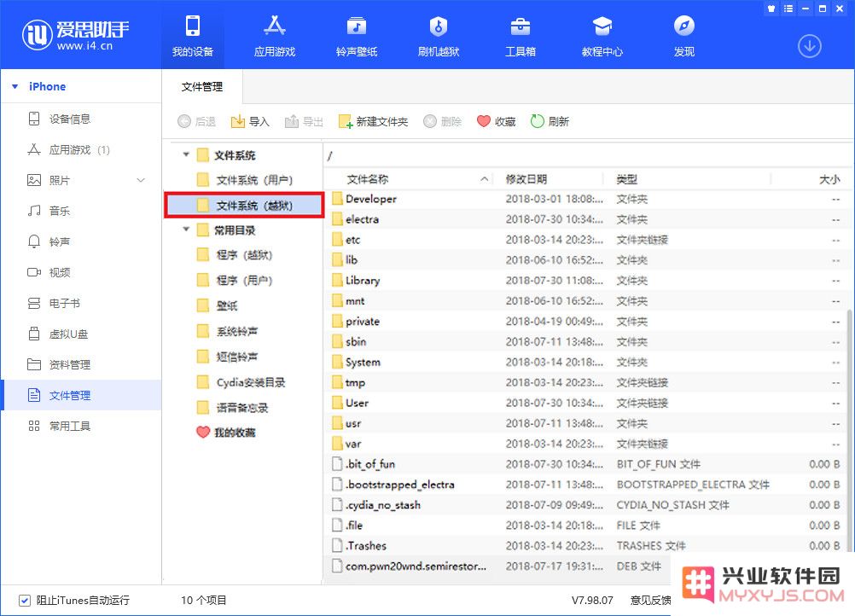The image size is (855, 616).
Task: Select the private folder row
Action: [x=586, y=321]
